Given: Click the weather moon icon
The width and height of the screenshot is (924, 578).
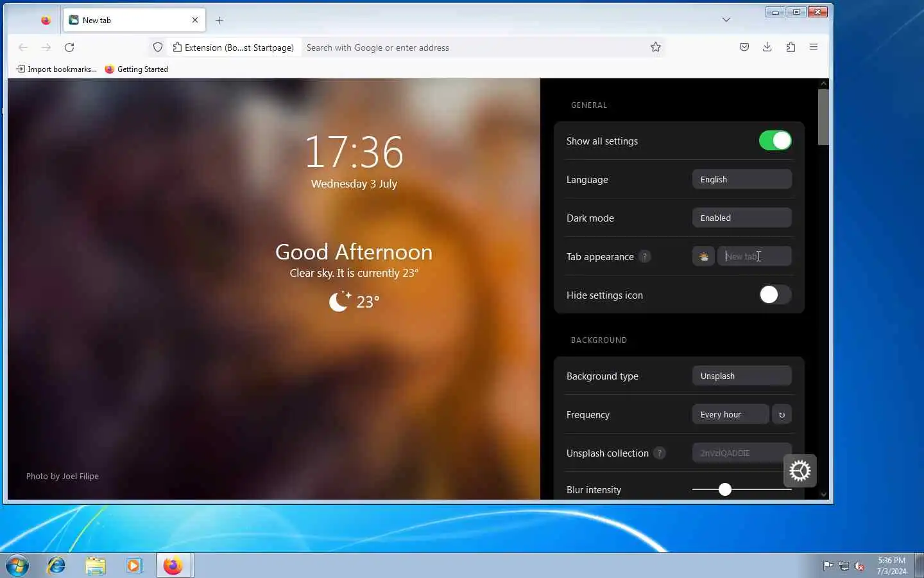Looking at the screenshot, I should 340,301.
